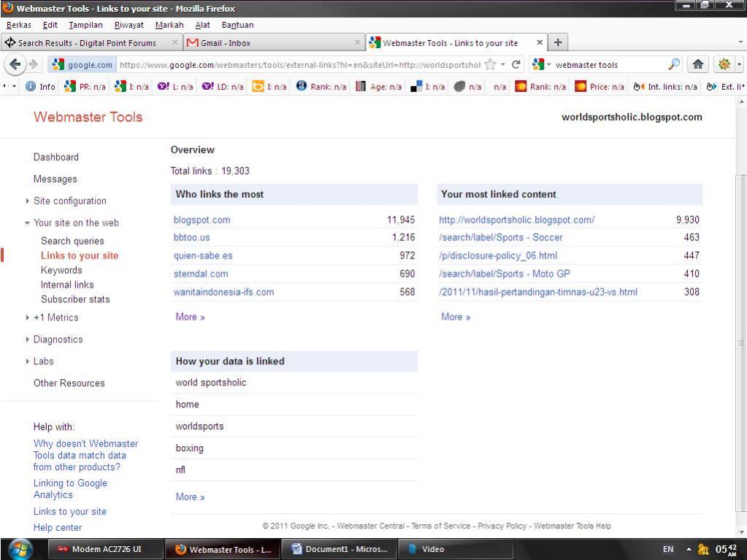The width and height of the screenshot is (747, 560).
Task: Open the tab list dropdown arrow
Action: (x=740, y=42)
